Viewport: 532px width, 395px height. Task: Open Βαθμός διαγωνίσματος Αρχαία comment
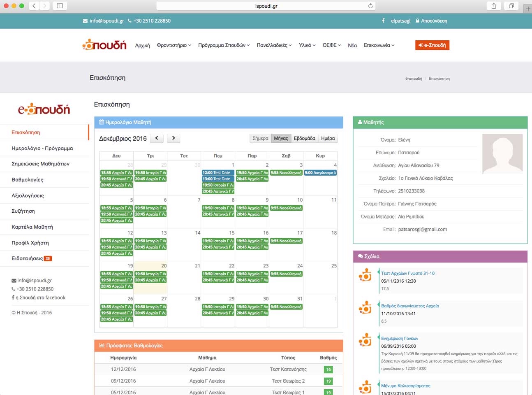(x=410, y=306)
